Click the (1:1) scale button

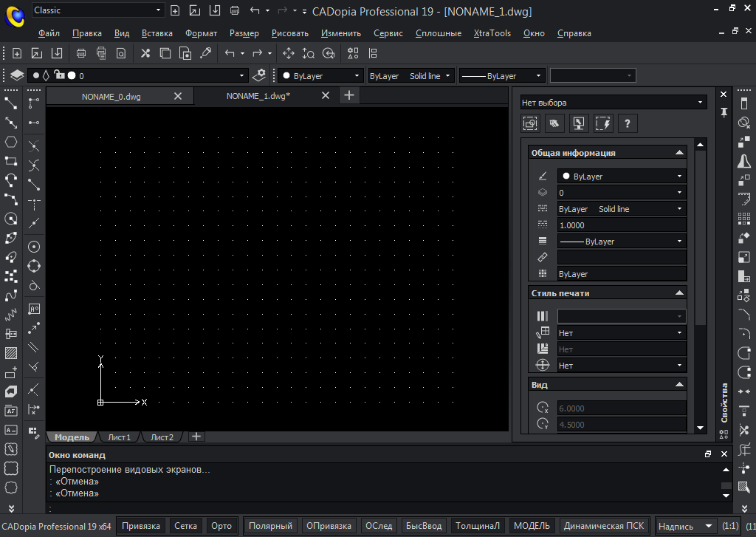pos(730,526)
